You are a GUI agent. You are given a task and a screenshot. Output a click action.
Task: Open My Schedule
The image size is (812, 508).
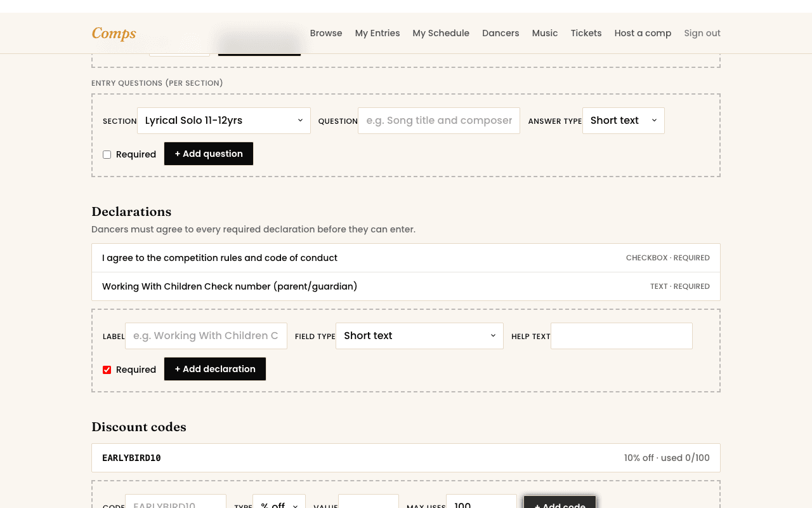click(x=441, y=33)
